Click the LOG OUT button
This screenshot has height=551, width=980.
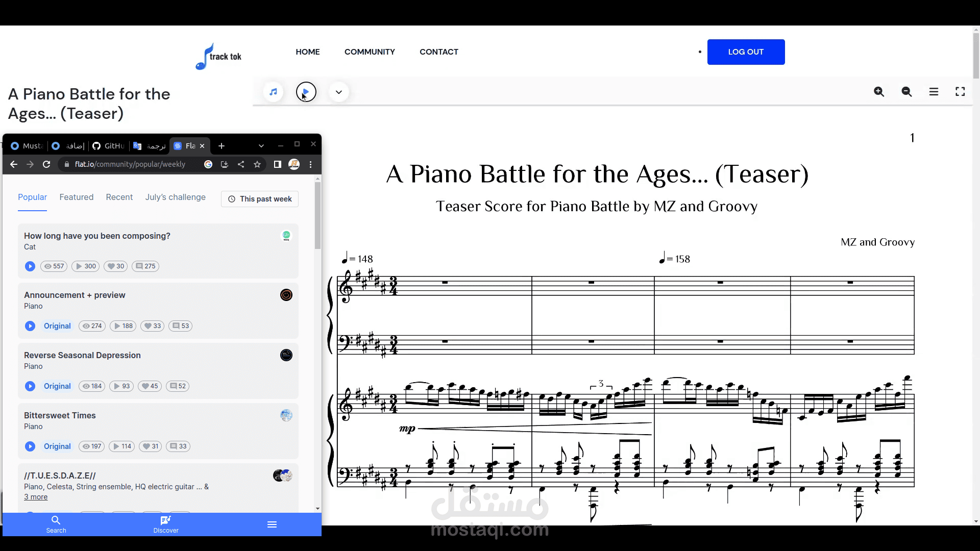pyautogui.click(x=746, y=52)
